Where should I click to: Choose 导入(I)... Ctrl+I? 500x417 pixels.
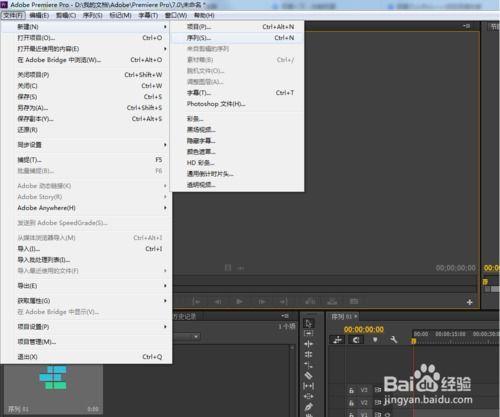click(86, 249)
